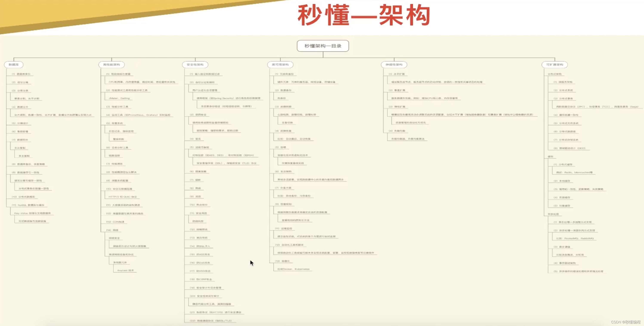
Task: Select the 数据库 branch node
Action: [x=14, y=65]
